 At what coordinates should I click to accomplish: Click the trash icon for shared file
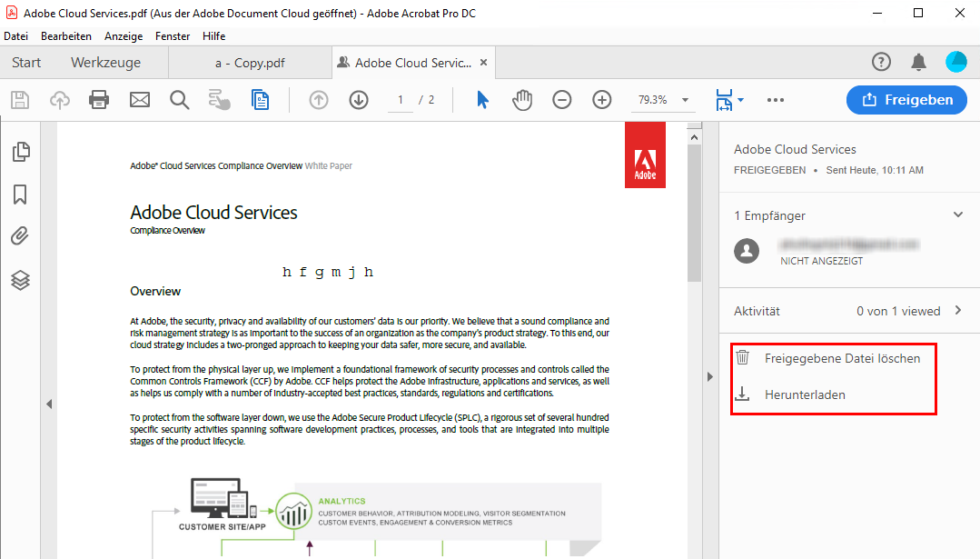pyautogui.click(x=743, y=357)
